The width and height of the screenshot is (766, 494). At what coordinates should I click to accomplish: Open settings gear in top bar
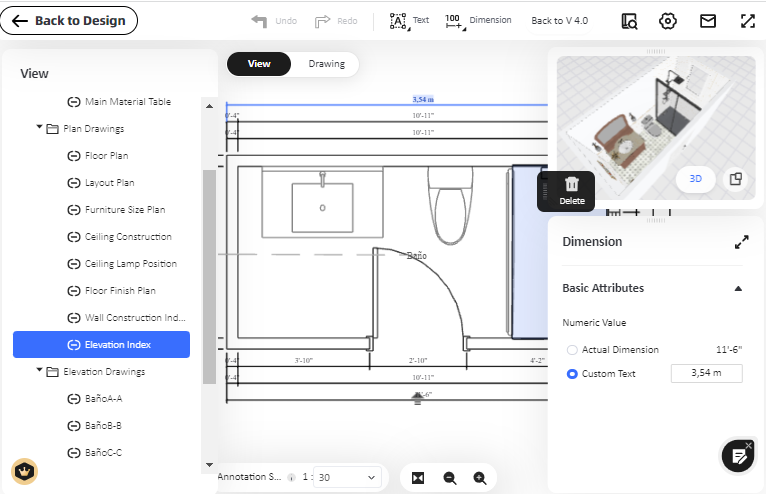(x=667, y=21)
